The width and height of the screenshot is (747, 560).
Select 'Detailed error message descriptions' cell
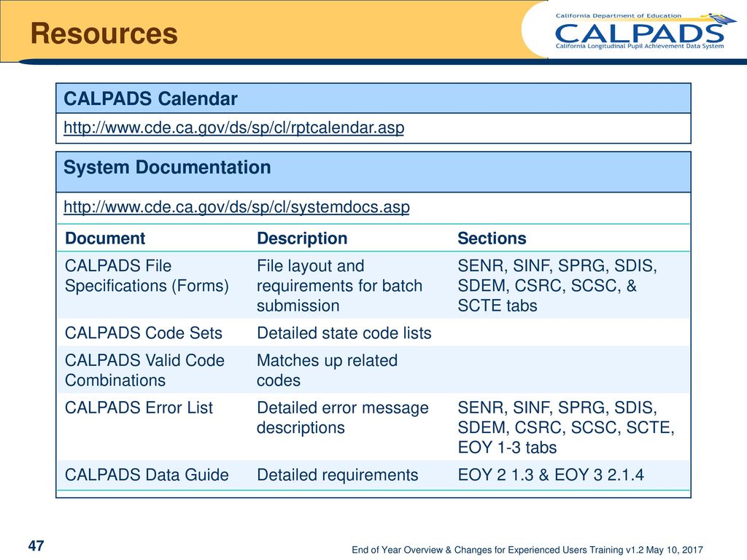tap(343, 418)
